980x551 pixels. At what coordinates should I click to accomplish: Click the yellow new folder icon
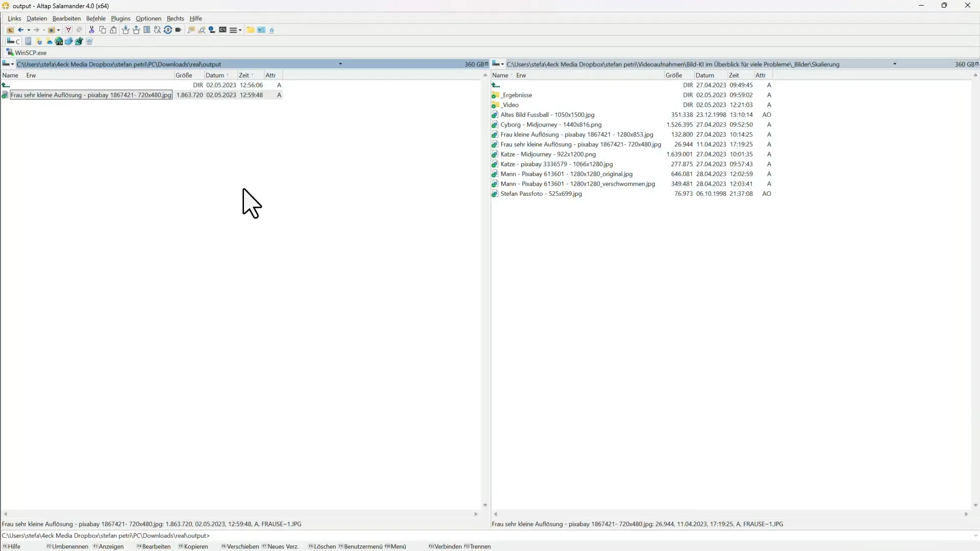(x=251, y=30)
